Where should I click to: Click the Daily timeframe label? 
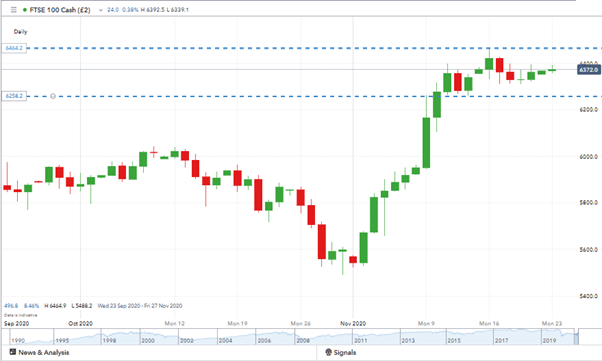point(20,31)
